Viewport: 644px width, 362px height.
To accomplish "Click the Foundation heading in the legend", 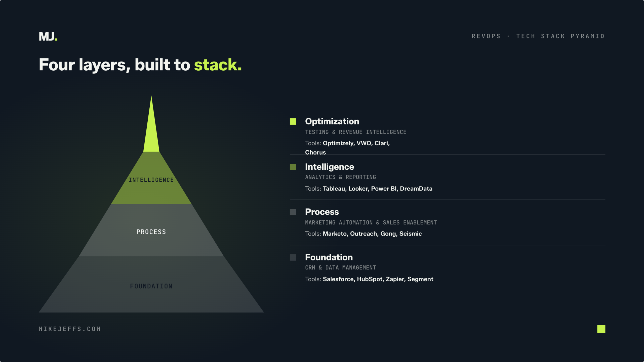I will (329, 257).
